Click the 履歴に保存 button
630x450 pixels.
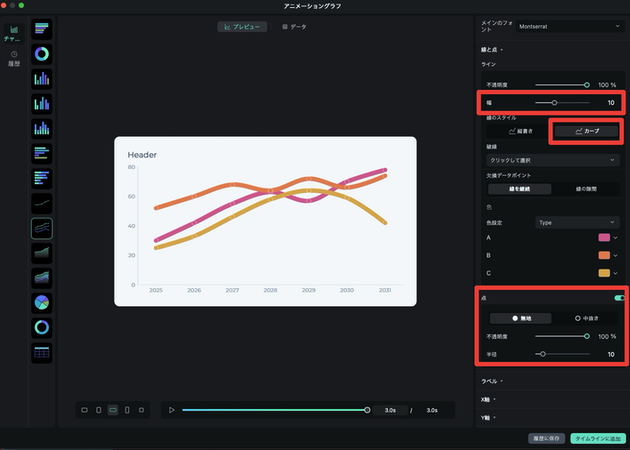coord(546,438)
